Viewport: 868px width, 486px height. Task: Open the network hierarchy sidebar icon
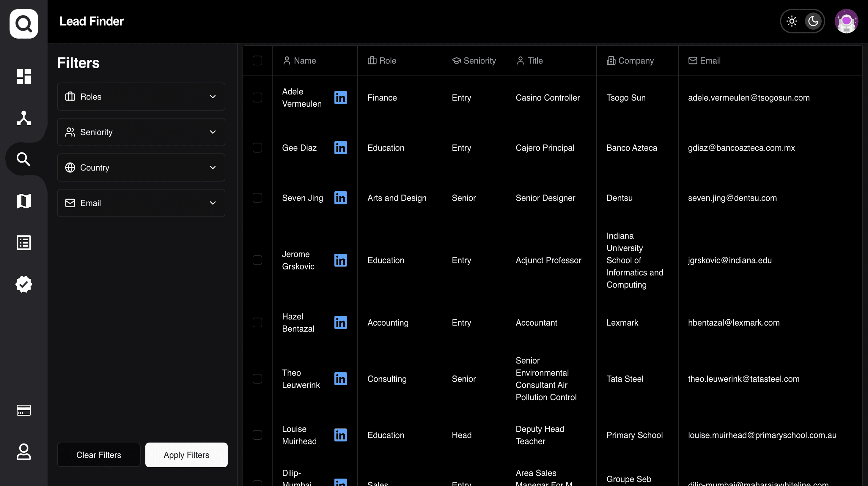pyautogui.click(x=23, y=118)
